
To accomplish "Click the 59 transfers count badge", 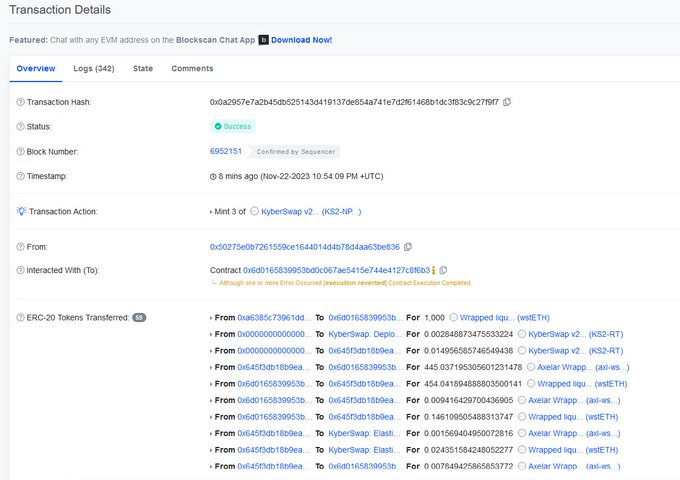I will coord(139,317).
